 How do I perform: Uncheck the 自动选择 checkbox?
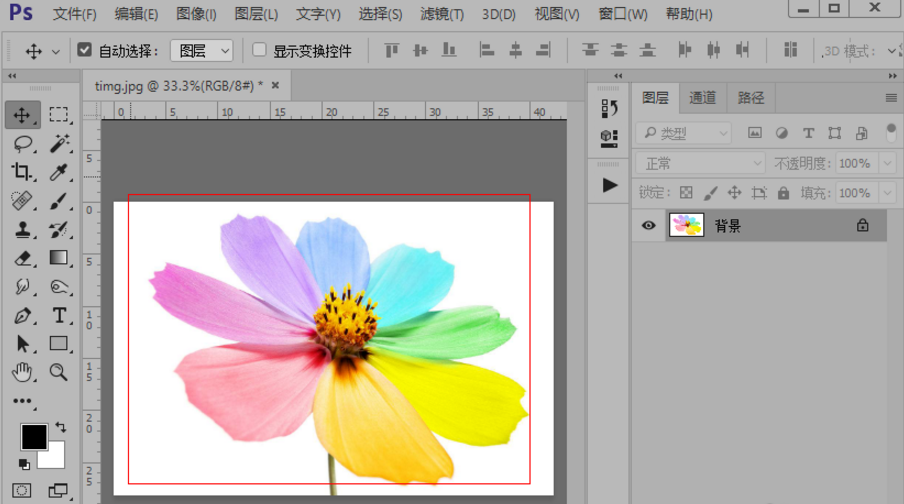pos(84,50)
